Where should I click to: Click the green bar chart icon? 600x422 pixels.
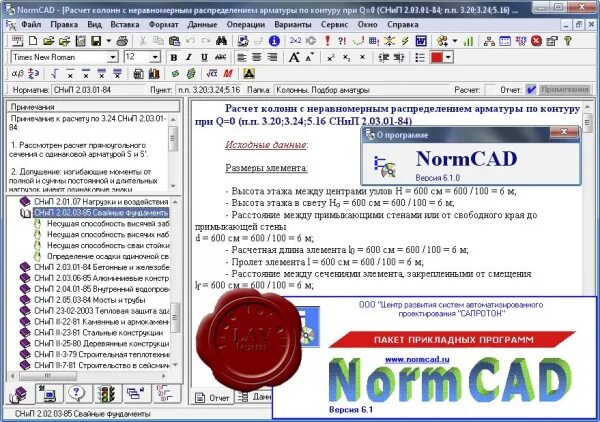pos(468,41)
